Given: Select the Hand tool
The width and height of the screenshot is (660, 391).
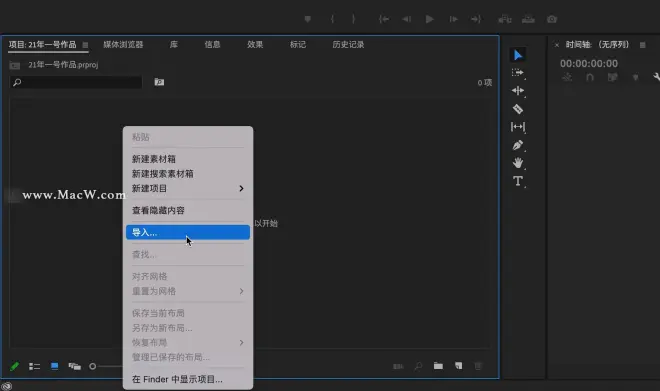Looking at the screenshot, I should (x=518, y=163).
